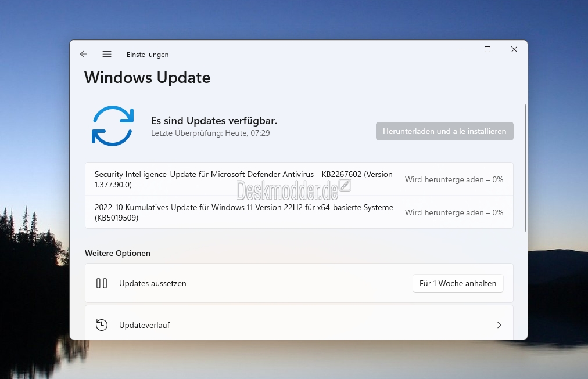Viewport: 588px width, 379px height.
Task: Pause updates with Für 1 Woche anhalten
Action: [458, 283]
